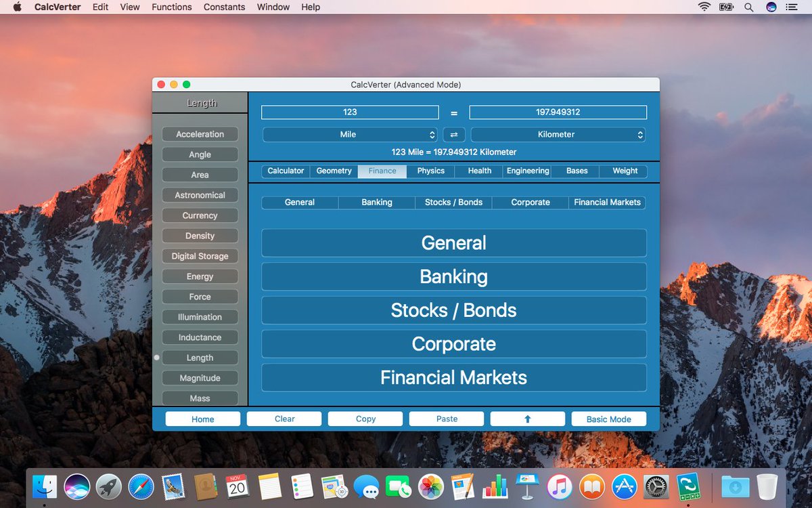The width and height of the screenshot is (812, 508).
Task: Open the Functions menu
Action: click(x=171, y=7)
